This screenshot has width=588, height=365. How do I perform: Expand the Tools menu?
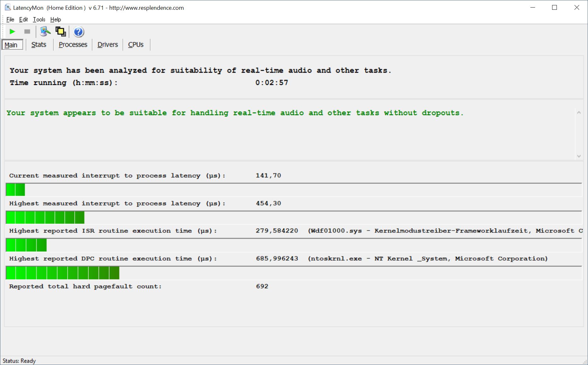tap(39, 19)
